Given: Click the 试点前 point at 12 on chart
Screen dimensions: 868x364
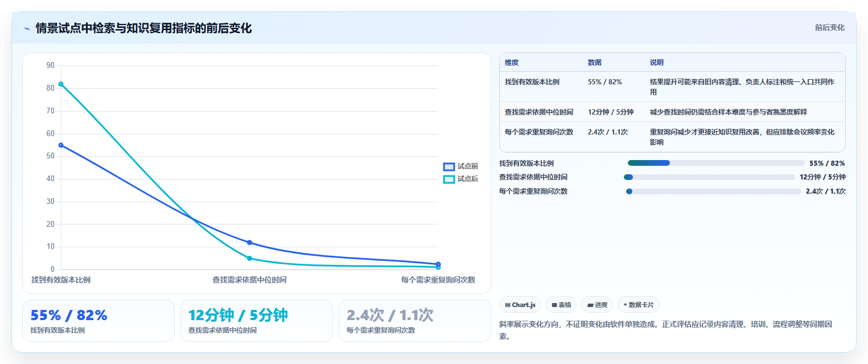Looking at the screenshot, I should (x=249, y=243).
